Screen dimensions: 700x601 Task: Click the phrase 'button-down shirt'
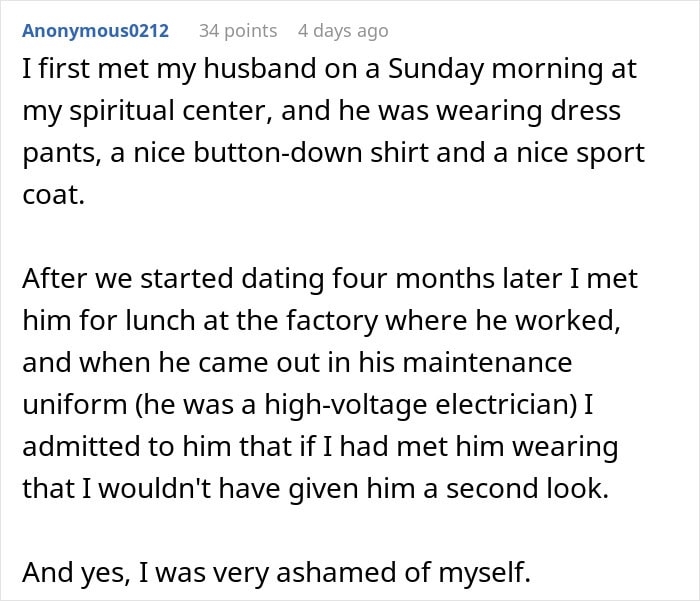click(329, 153)
